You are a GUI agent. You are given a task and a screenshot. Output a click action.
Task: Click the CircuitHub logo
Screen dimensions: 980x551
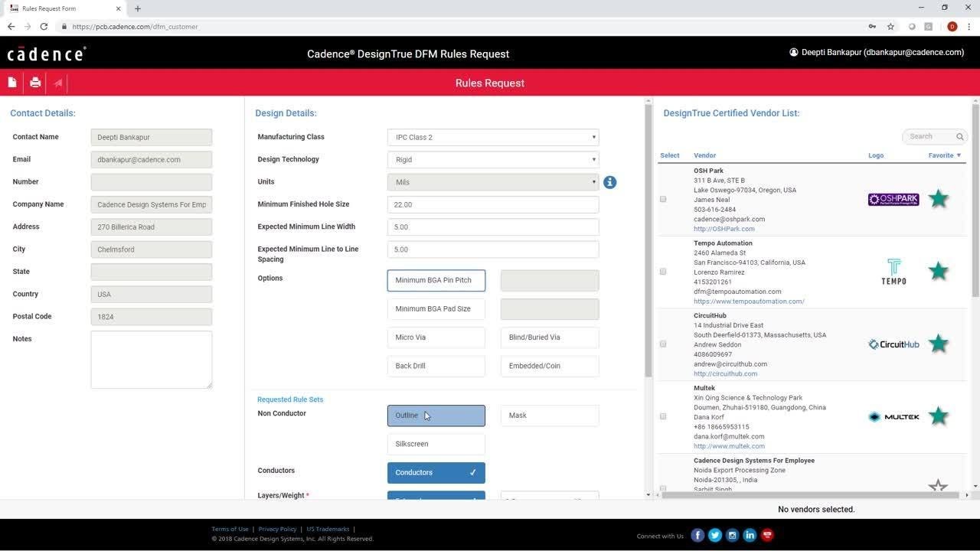tap(893, 344)
